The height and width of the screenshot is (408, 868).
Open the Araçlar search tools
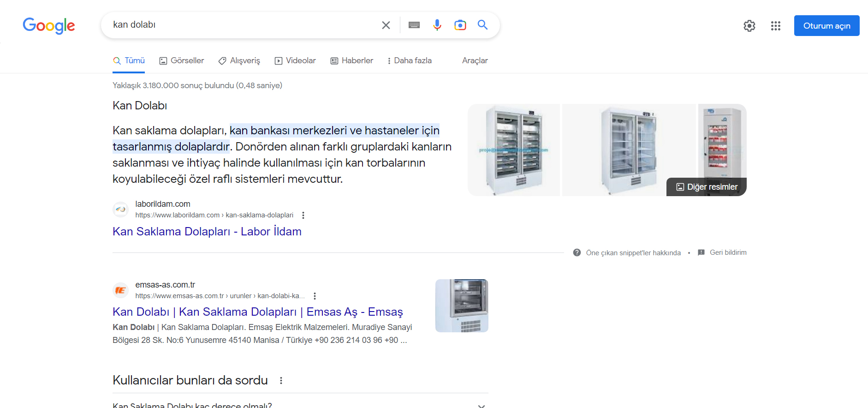[x=475, y=60]
